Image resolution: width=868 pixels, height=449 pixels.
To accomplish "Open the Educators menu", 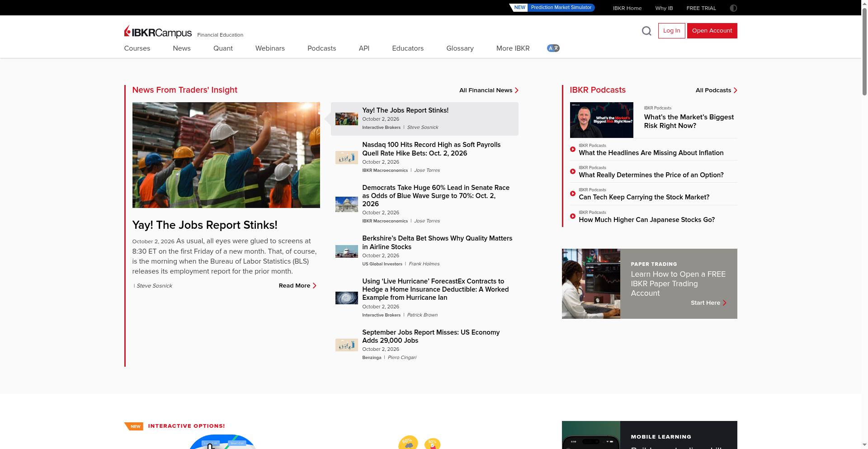I will 408,48.
